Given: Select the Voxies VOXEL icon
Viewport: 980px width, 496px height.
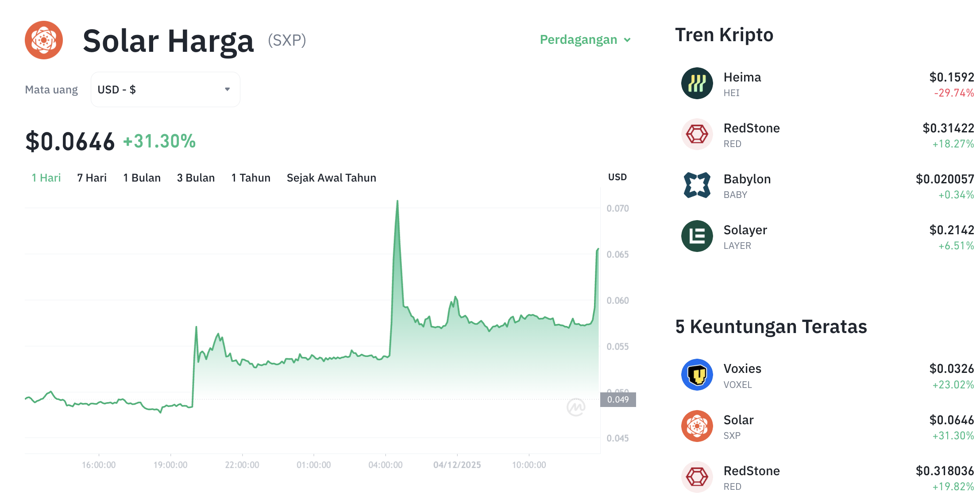Looking at the screenshot, I should pos(696,374).
